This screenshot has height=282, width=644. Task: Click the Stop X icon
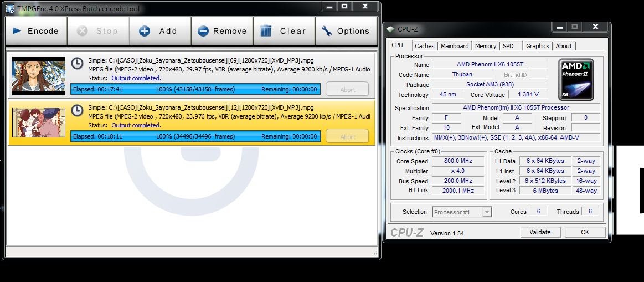(x=82, y=31)
